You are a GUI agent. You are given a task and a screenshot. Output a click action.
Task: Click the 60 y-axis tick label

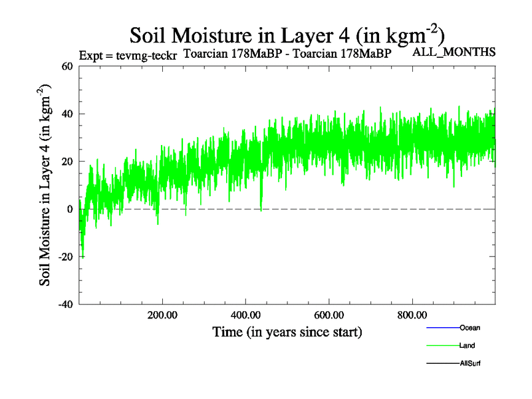coord(66,66)
